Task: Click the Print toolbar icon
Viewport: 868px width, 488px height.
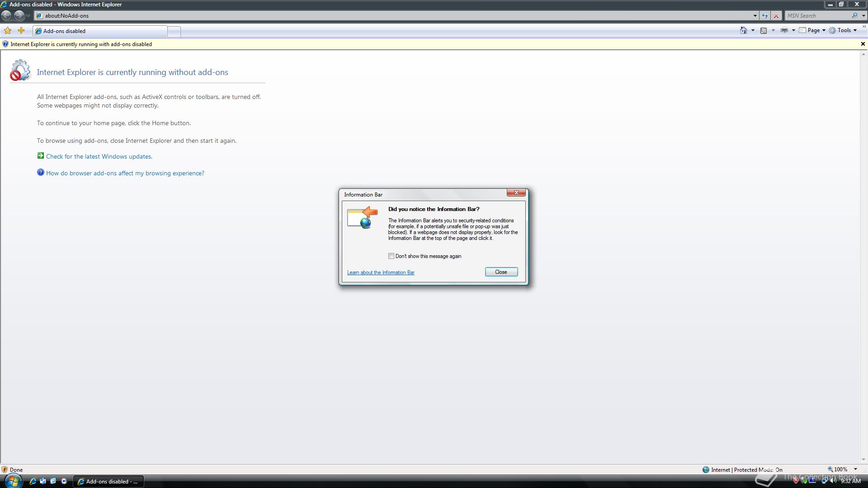Action: (784, 30)
